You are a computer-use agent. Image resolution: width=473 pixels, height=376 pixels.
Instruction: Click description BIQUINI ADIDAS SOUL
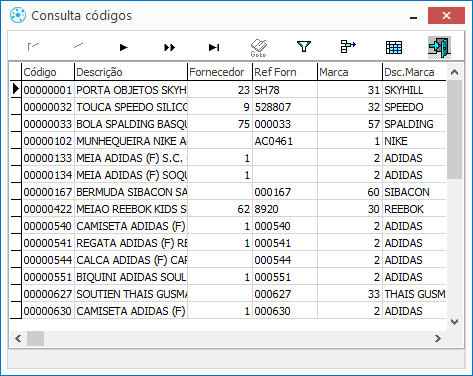point(131,277)
